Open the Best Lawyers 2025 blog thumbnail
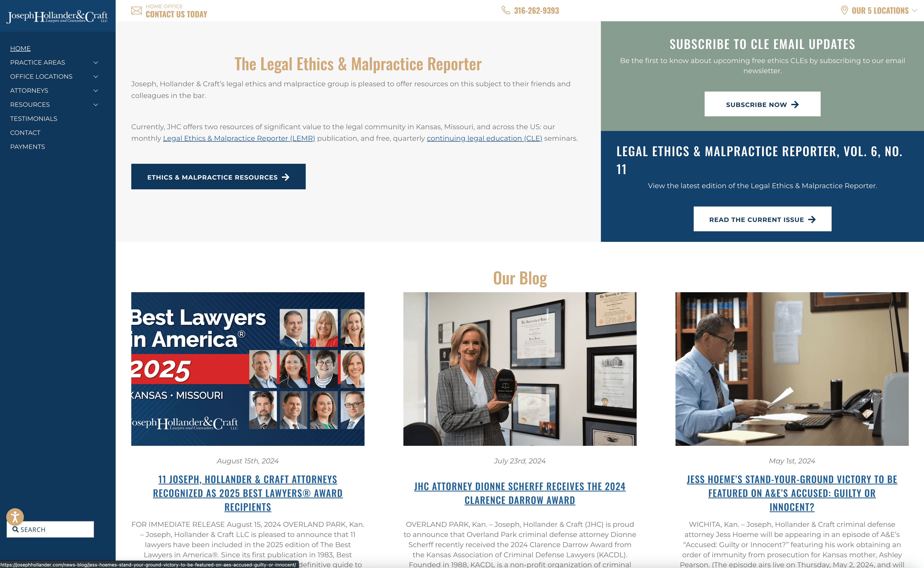Image resolution: width=924 pixels, height=568 pixels. pos(247,369)
